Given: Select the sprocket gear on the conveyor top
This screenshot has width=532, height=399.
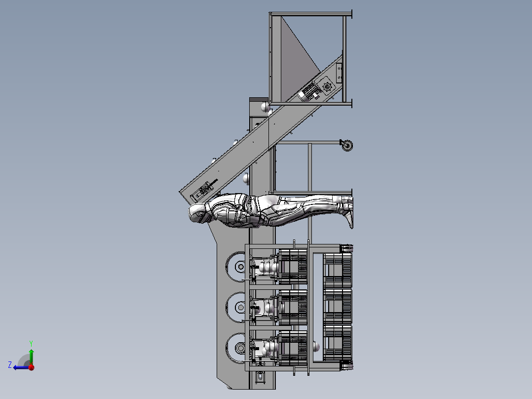Looking at the screenshot, I should pyautogui.click(x=327, y=87).
